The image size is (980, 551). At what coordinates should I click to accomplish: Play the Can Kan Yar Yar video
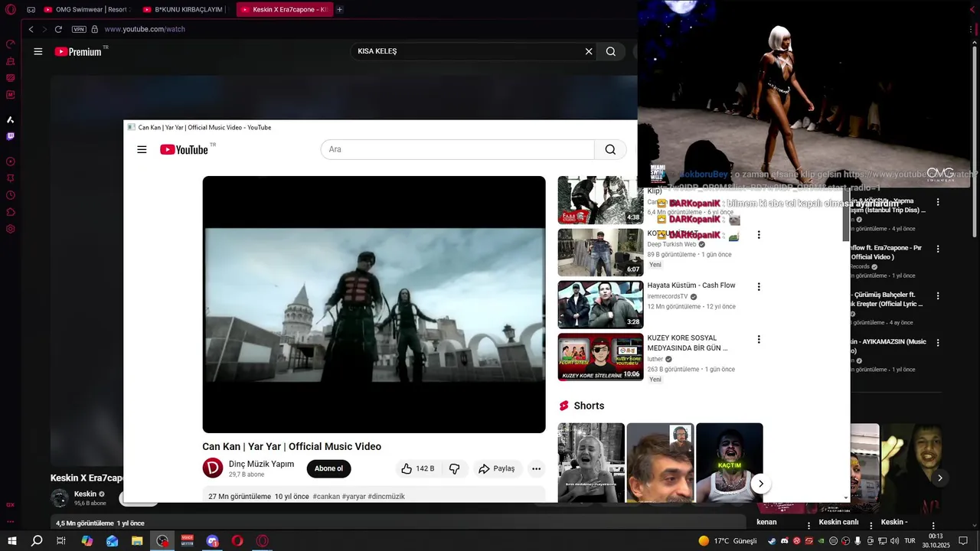tap(374, 305)
